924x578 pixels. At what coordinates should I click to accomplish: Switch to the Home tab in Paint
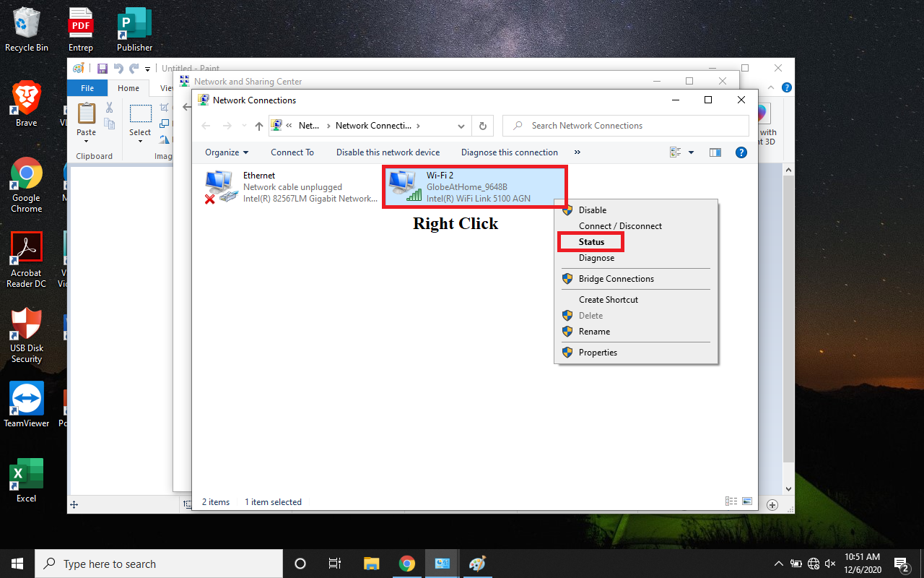[x=128, y=88]
